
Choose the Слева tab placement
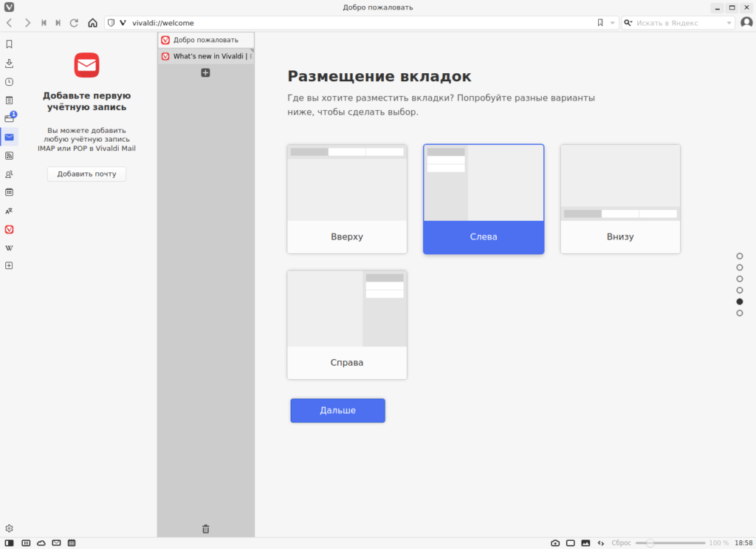tap(484, 199)
